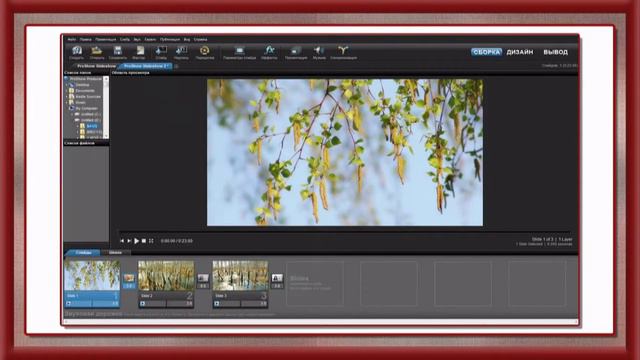This screenshot has height=360, width=640.
Task: Launch the Мастер (Wizard) toolbar icon
Action: point(140,51)
